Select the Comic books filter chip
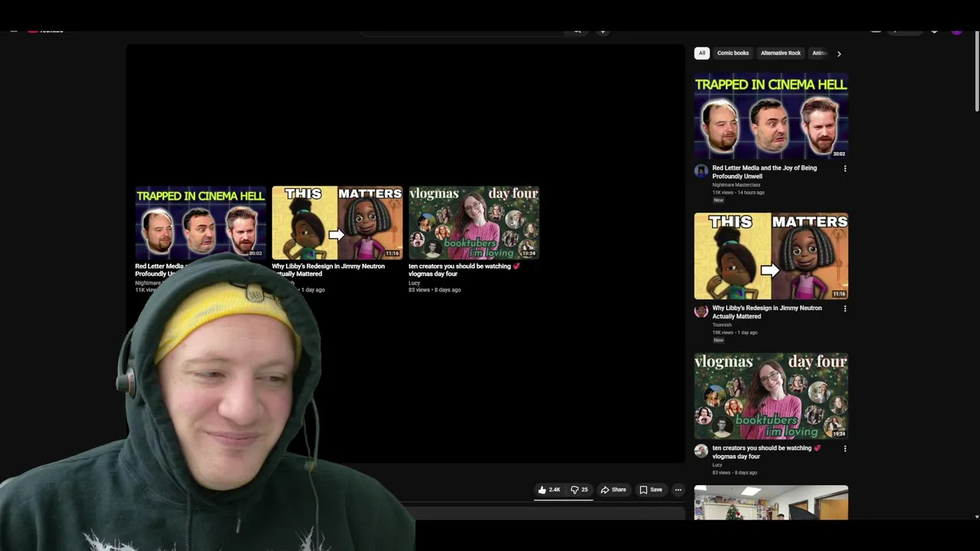Screen dimensions: 980x551 733,53
